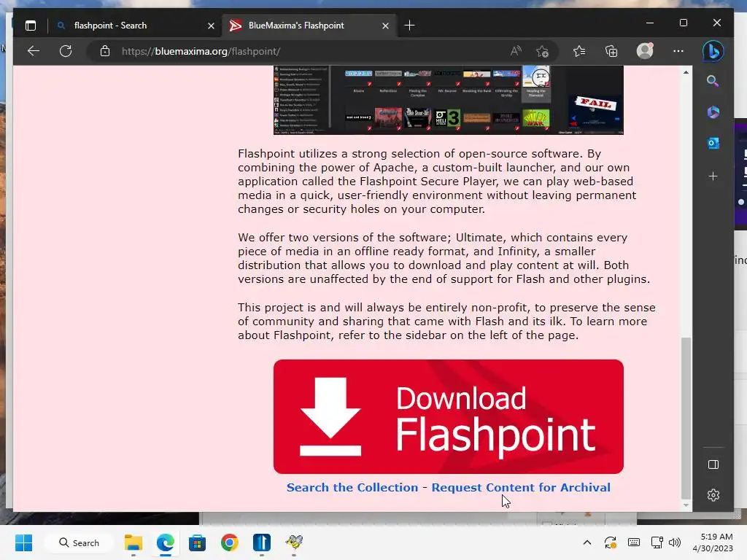747x560 pixels.
Task: View site info lock icon
Action: 105,51
